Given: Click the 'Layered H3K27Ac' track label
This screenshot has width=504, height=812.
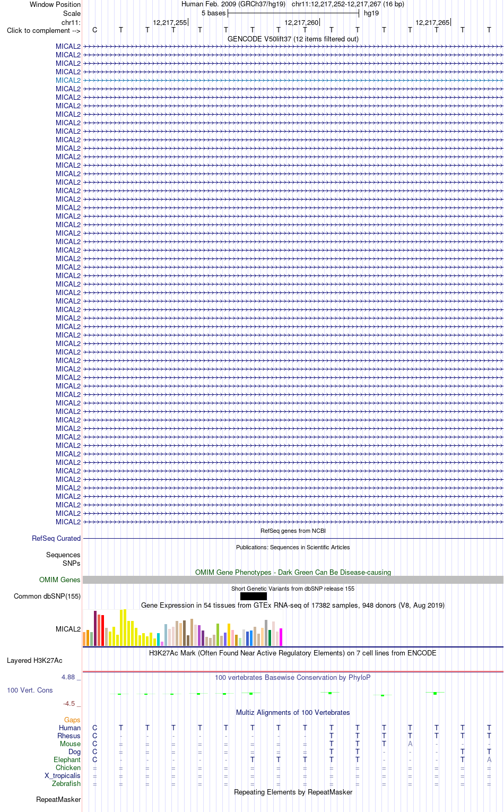Looking at the screenshot, I should point(34,660).
